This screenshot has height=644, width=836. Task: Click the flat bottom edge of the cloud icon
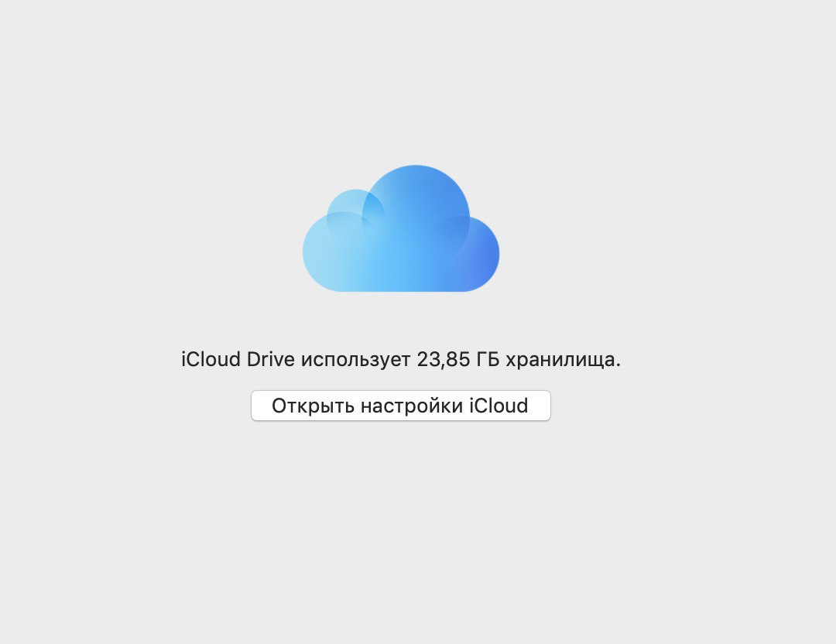pos(401,290)
